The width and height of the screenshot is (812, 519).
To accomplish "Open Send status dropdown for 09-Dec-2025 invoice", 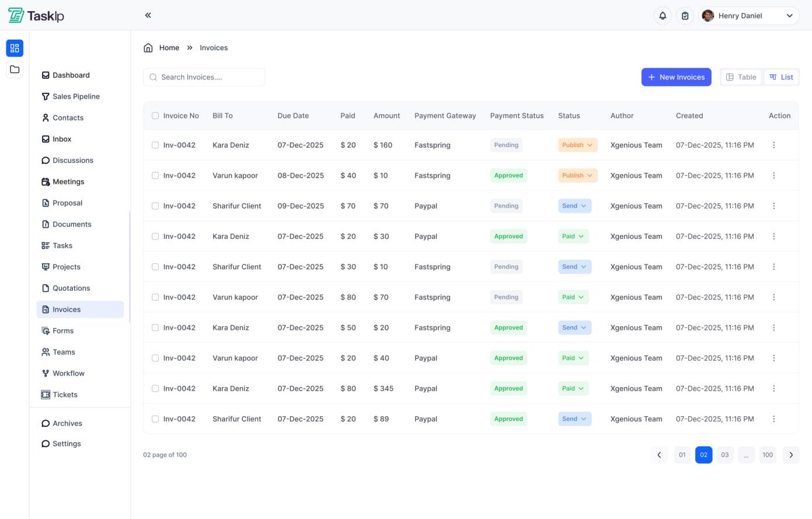I will tap(575, 206).
